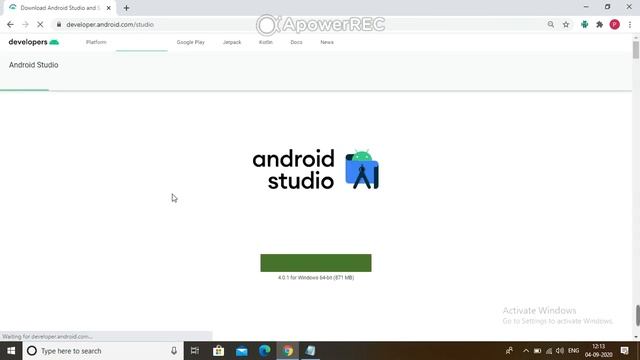Open the rightmost pinned taskbar app
640x360 pixels.
(x=311, y=351)
